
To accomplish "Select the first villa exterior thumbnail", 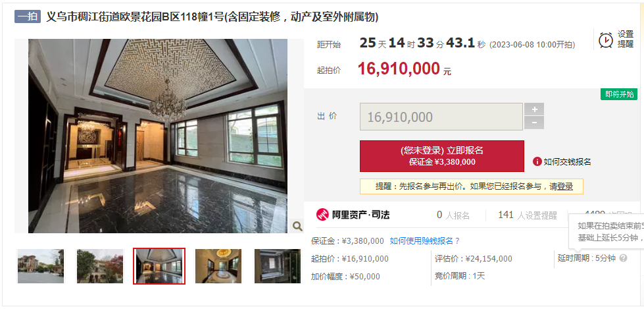I will tap(41, 266).
